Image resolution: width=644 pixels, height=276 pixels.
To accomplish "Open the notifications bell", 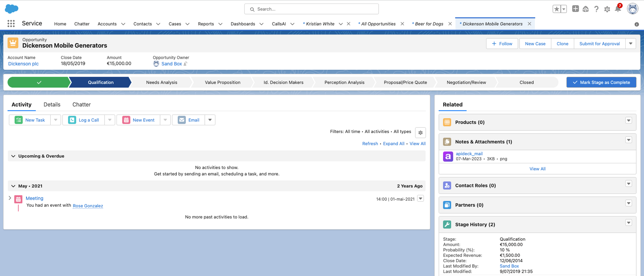I will point(618,9).
